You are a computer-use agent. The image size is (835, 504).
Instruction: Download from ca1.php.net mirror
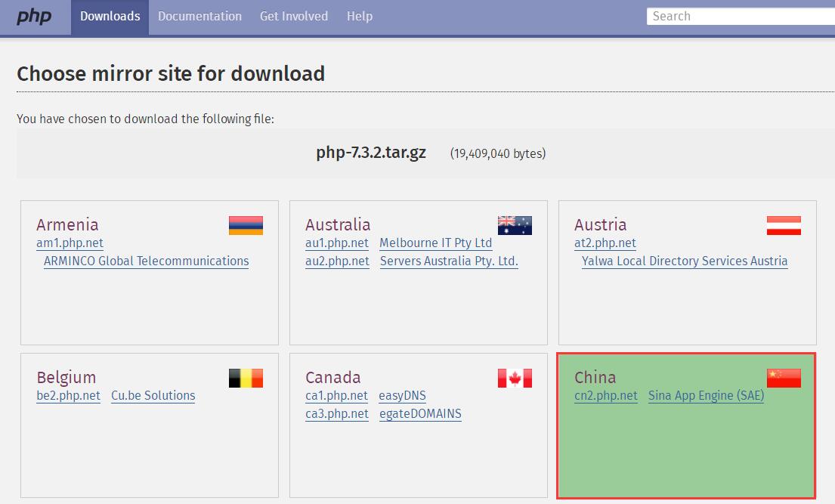(336, 396)
